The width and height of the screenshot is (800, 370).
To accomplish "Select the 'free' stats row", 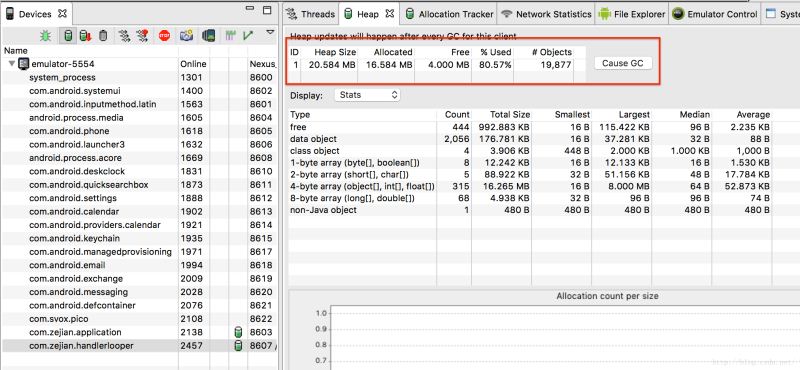I will tap(544, 127).
